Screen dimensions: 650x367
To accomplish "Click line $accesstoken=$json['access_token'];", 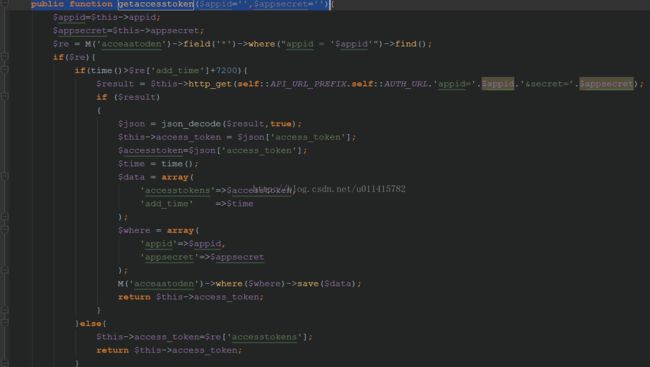I will (x=212, y=150).
